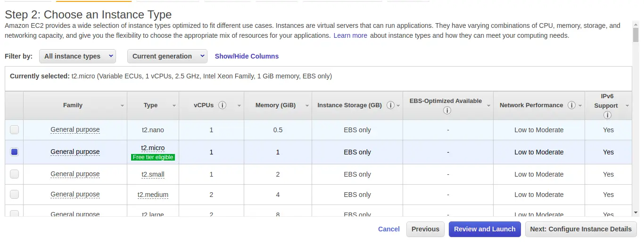The image size is (644, 247).
Task: Select the t2.nano instance checkbox
Action: click(x=15, y=129)
